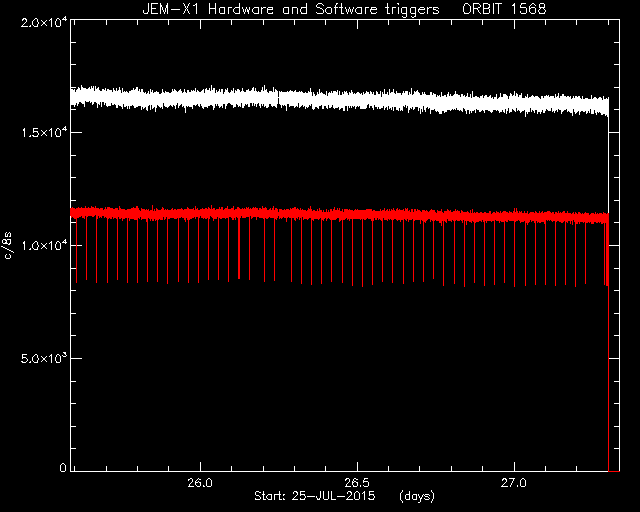This screenshot has height=512, width=640.
Task: Click the 1.0×10⁴ y-axis tick label
Action: coord(44,245)
